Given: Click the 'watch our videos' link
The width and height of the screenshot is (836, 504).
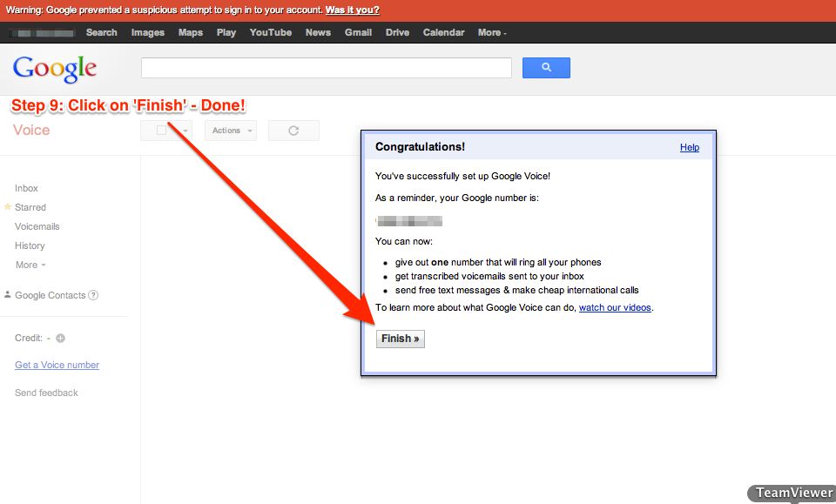Looking at the screenshot, I should pos(615,307).
